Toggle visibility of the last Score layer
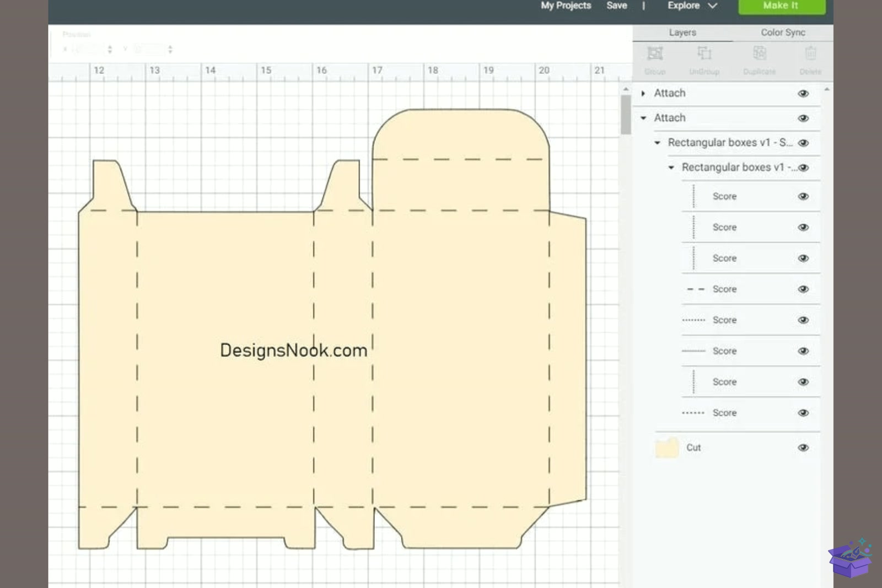 tap(803, 413)
